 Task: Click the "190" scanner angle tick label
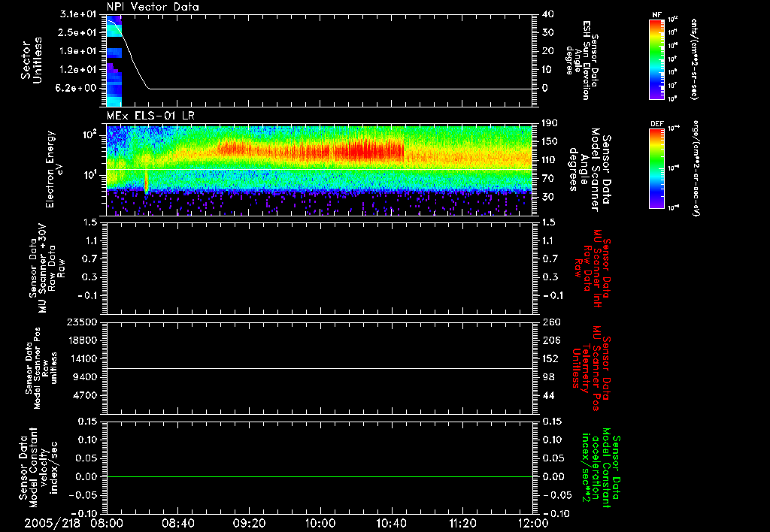pyautogui.click(x=550, y=123)
